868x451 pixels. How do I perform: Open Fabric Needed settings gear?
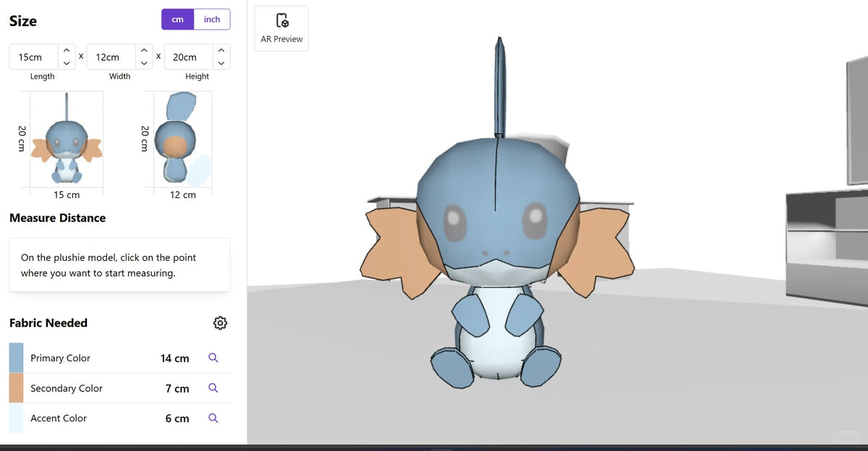coord(221,323)
